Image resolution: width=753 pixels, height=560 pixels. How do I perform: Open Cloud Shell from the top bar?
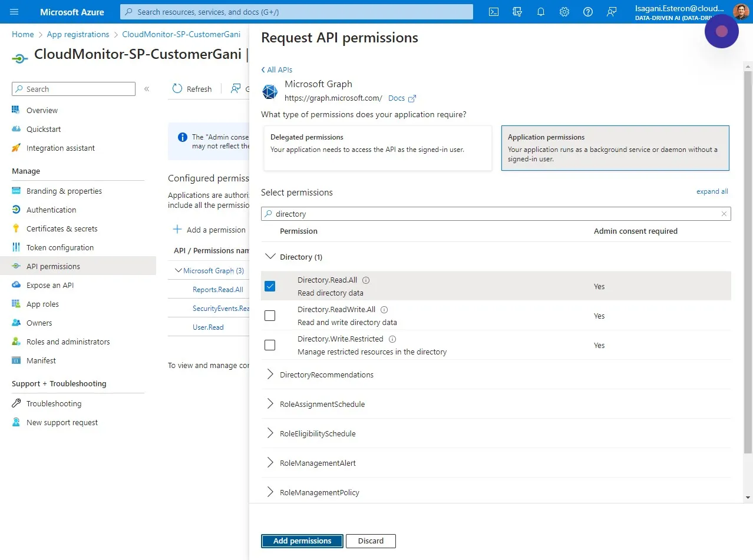point(494,12)
